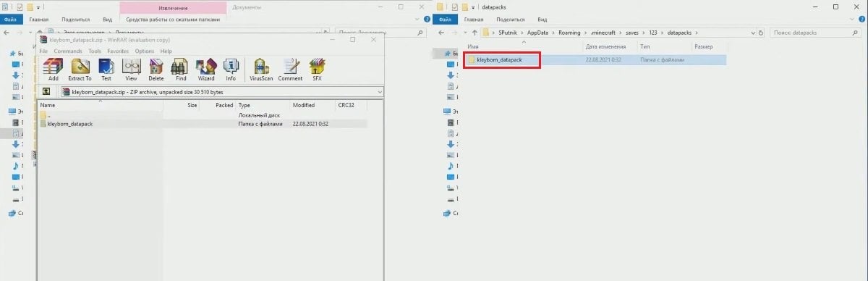This screenshot has height=281, width=868.
Task: Open Вид tab in Документы window
Action: (x=108, y=20)
